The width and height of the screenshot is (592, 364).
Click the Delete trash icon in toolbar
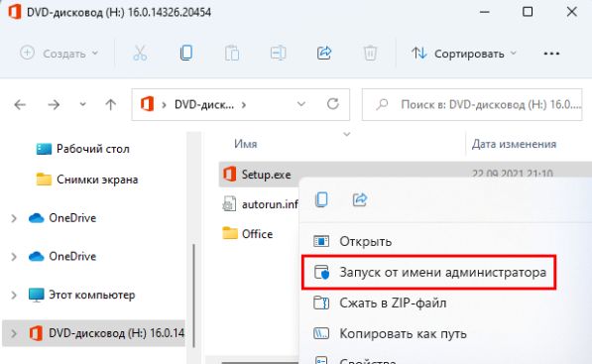click(x=370, y=54)
